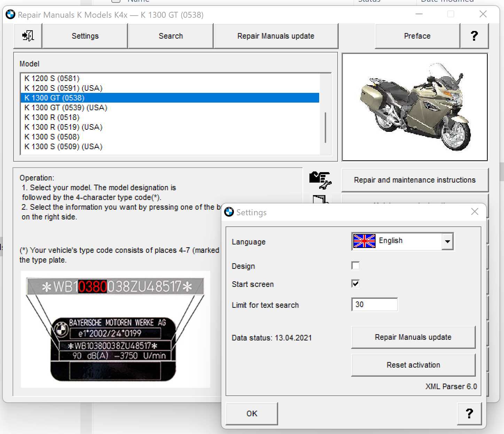
Task: Click the model list scrollbar thumb
Action: click(325, 127)
